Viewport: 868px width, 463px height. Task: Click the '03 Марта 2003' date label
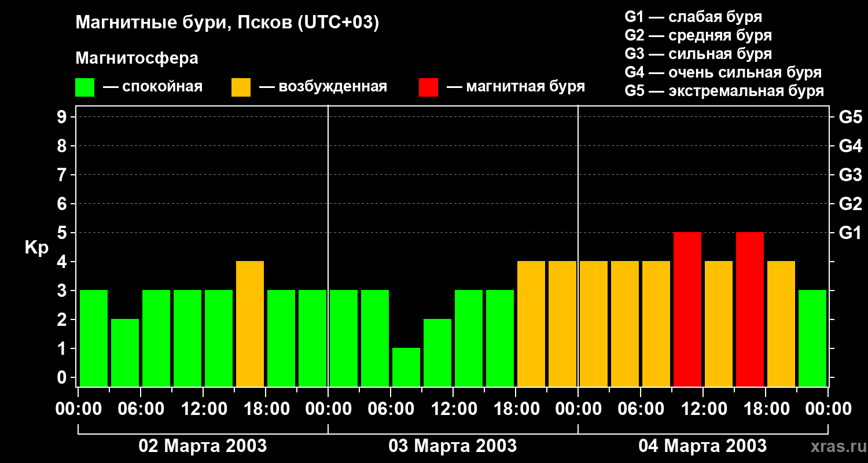pos(453,446)
